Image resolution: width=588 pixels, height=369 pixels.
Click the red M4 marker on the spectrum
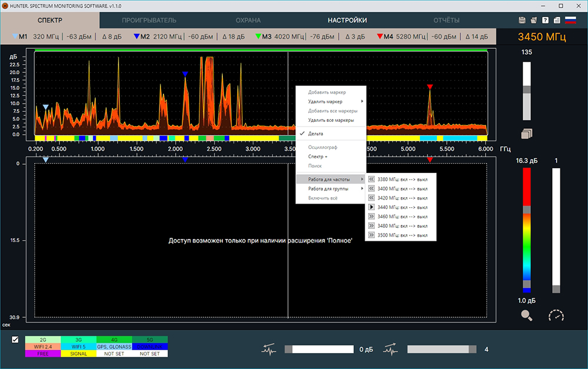430,87
